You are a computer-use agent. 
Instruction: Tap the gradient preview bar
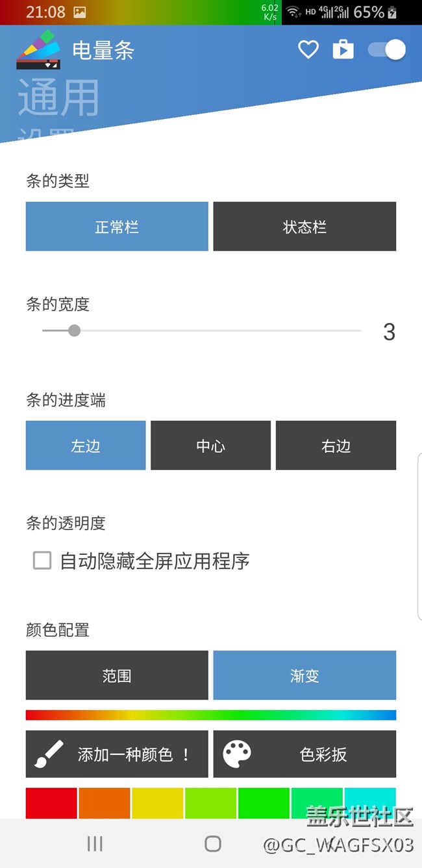210,715
